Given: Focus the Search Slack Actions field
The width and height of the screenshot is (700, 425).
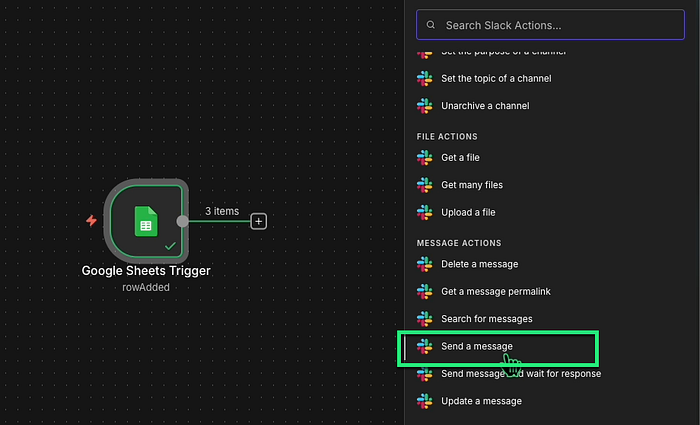Looking at the screenshot, I should point(550,25).
